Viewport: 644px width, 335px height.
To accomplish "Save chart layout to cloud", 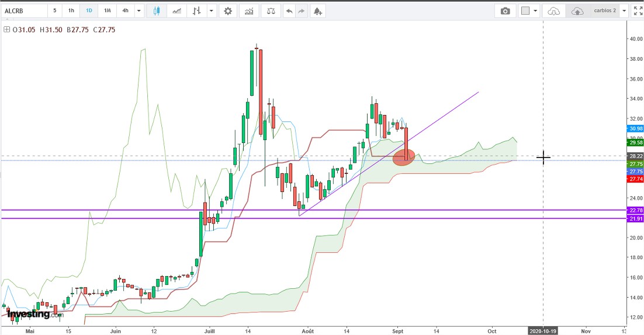I will [577, 11].
